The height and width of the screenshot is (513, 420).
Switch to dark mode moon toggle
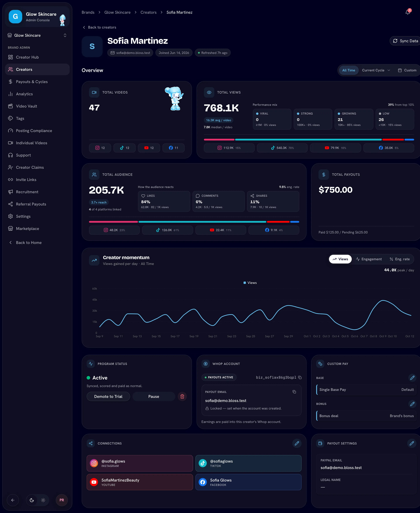click(32, 500)
